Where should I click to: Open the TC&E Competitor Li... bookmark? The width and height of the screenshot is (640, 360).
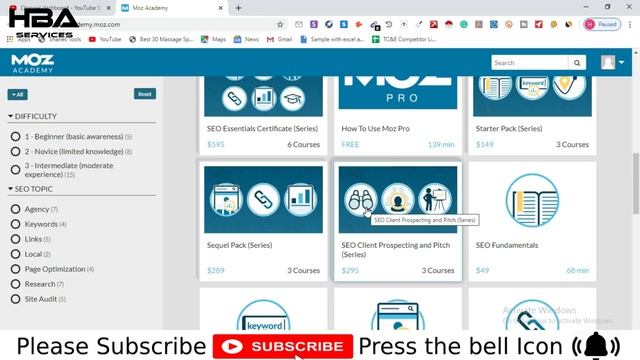(404, 39)
